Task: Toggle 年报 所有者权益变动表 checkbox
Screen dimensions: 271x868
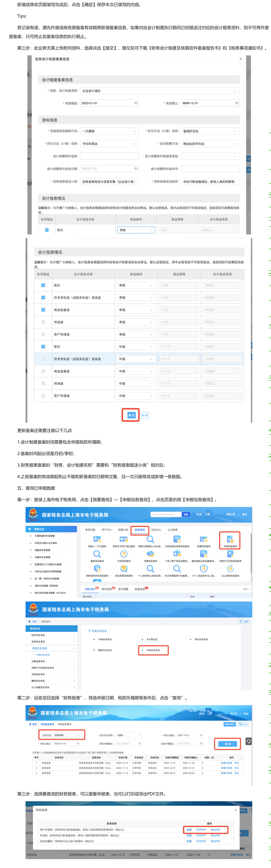Action: tap(43, 359)
